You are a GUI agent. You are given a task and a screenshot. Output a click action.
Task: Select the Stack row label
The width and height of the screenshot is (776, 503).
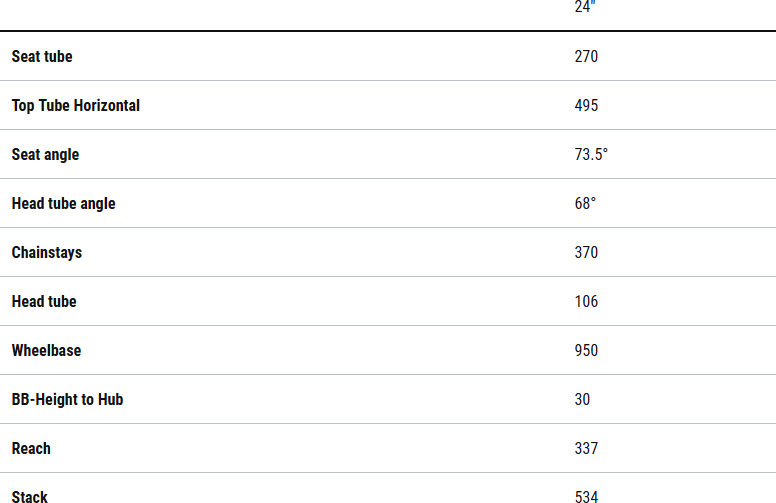tap(30, 496)
